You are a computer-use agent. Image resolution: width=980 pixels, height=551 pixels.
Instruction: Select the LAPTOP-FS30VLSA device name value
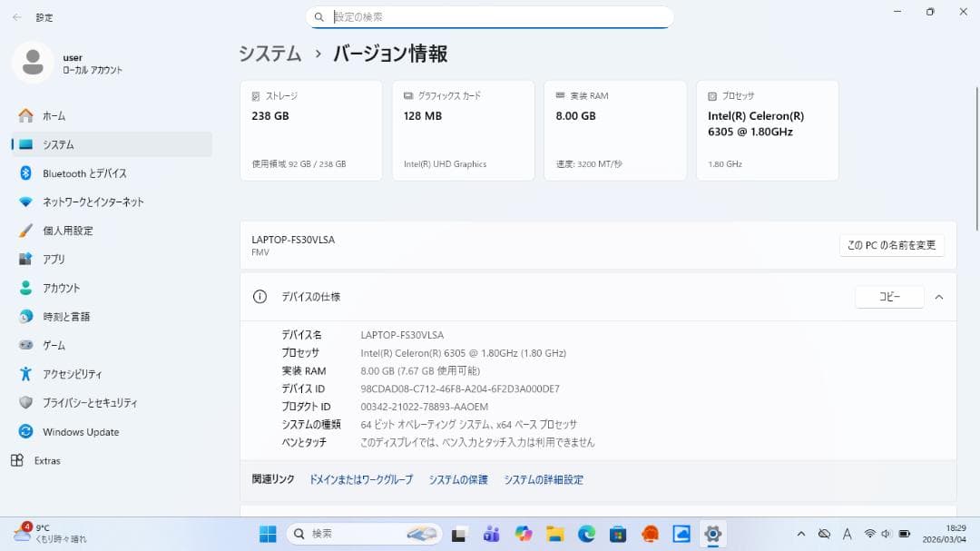coord(402,335)
